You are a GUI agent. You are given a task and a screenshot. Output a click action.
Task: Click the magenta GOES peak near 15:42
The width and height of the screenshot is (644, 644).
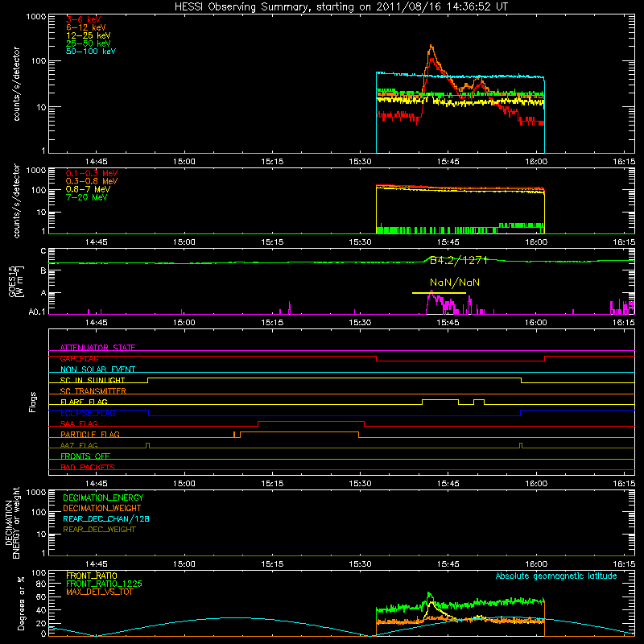[431, 292]
